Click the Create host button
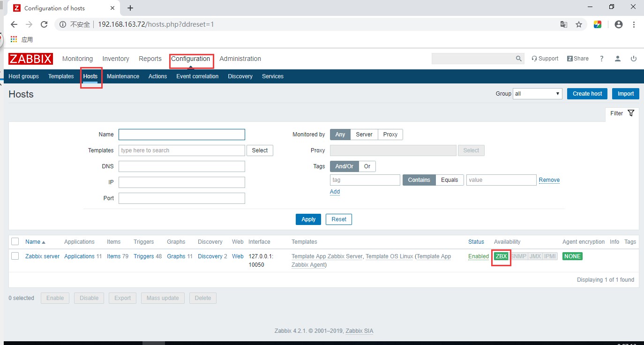Screen dimensions: 644x345 [x=587, y=94]
